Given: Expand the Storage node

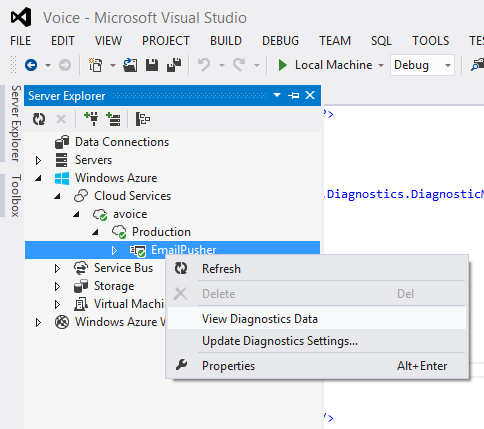Looking at the screenshot, I should 57,286.
